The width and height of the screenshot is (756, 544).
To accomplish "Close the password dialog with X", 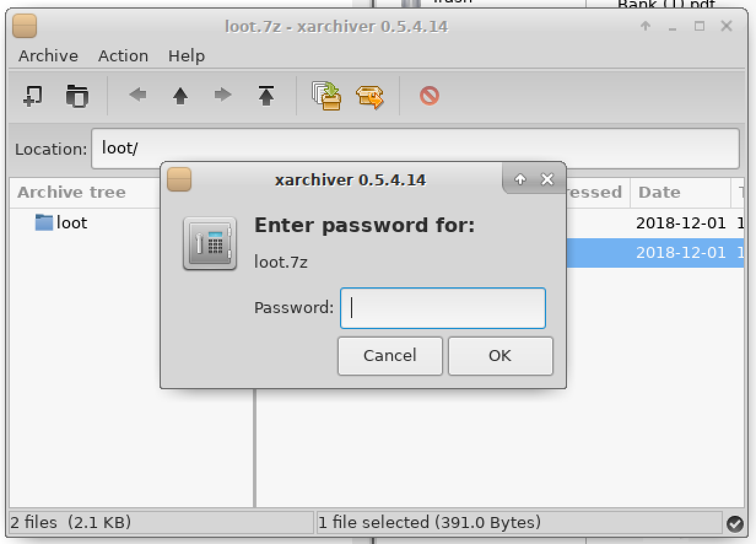I will 547,179.
